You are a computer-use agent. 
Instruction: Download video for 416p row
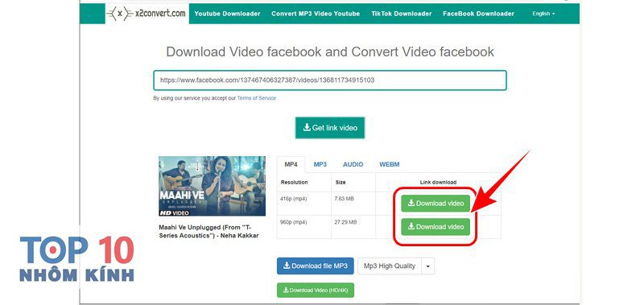(x=436, y=203)
